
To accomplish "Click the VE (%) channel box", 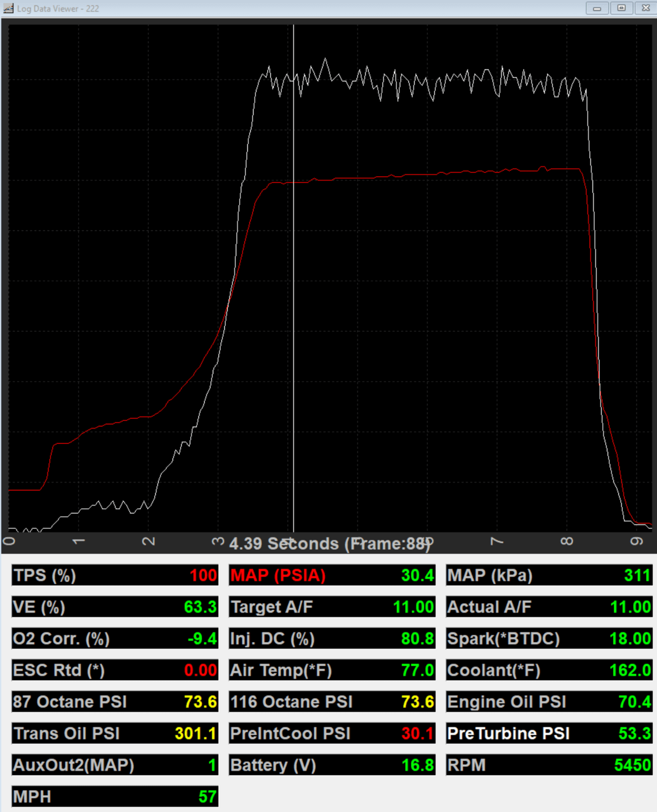I will pyautogui.click(x=115, y=607).
